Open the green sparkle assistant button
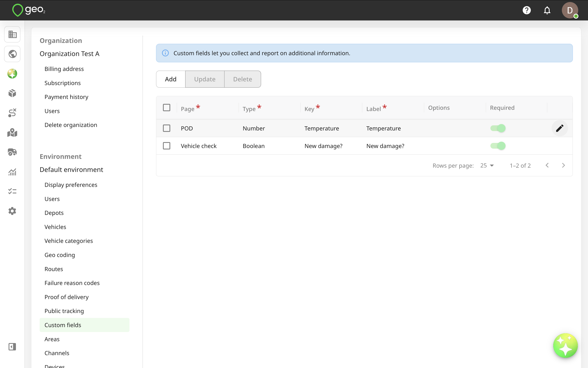 [x=565, y=345]
